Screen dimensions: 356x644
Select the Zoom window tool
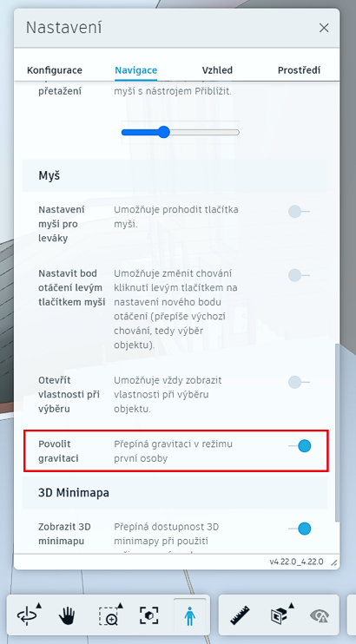109,616
